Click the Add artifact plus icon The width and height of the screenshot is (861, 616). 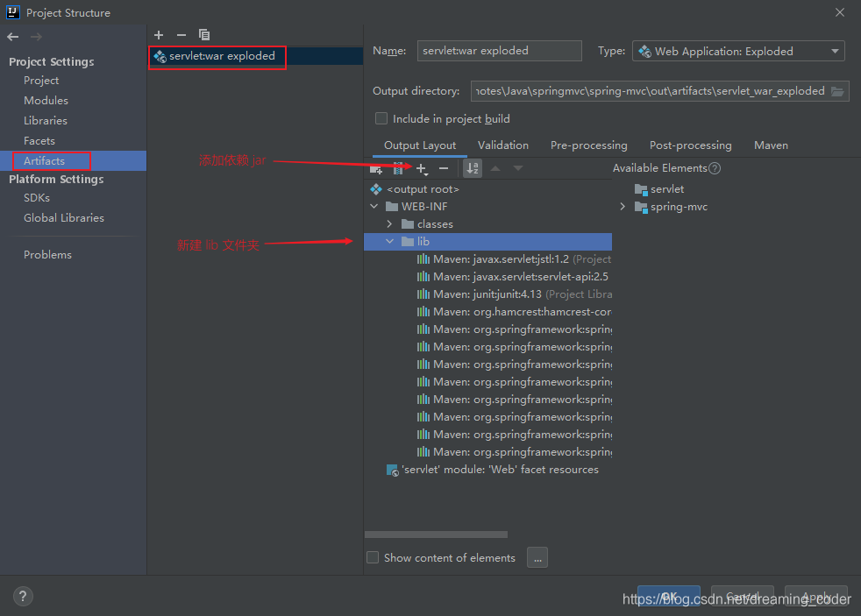[x=159, y=35]
